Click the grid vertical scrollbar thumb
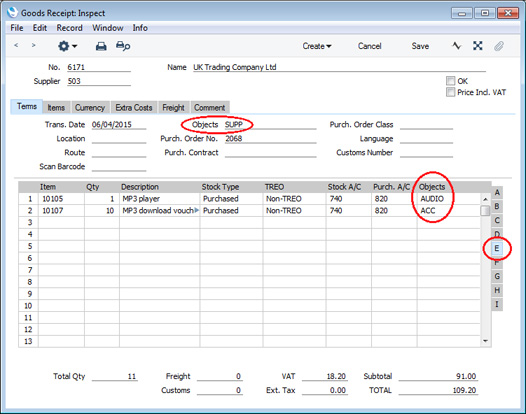The width and height of the screenshot is (526, 414). [485, 210]
